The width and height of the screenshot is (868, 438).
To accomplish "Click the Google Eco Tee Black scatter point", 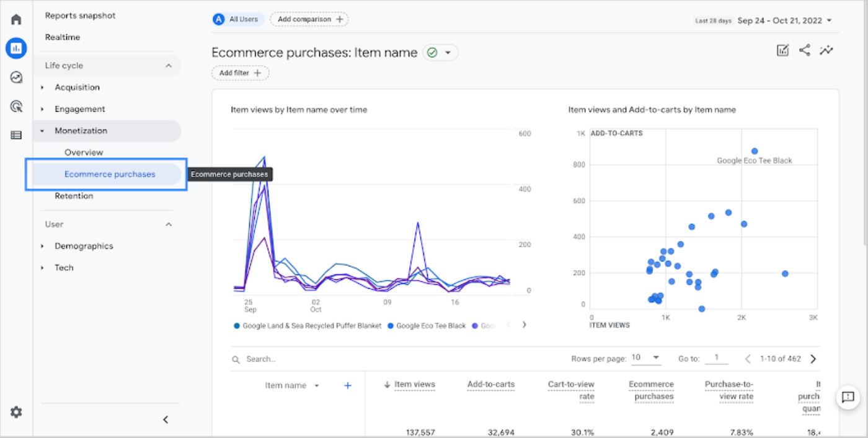I will coord(755,151).
